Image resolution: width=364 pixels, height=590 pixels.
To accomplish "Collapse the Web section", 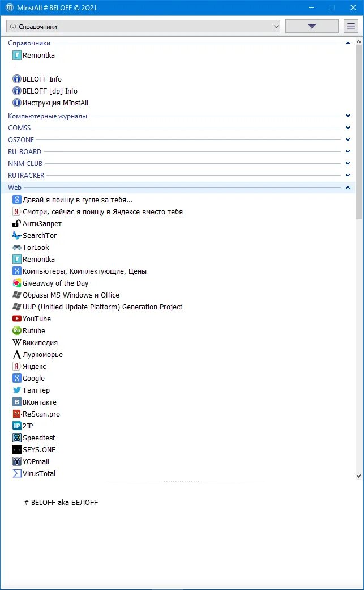I will [348, 188].
